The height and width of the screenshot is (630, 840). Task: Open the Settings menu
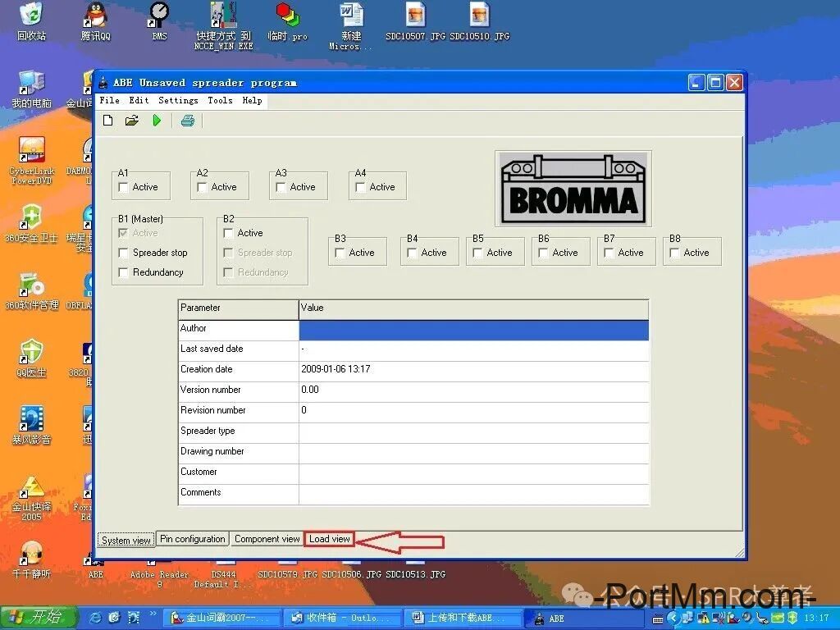click(178, 100)
